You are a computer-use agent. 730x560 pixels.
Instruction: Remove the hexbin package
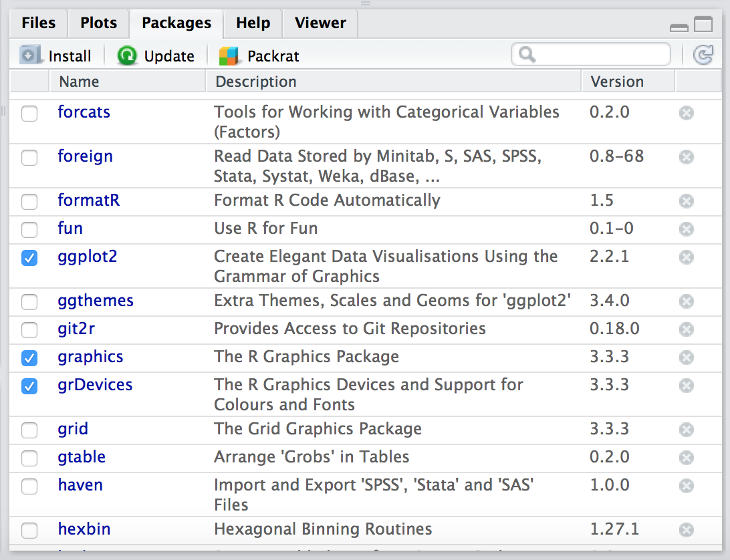[x=687, y=530]
